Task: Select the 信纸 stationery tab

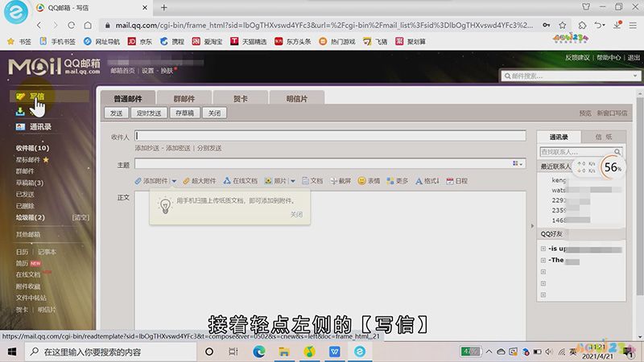Action: click(603, 137)
